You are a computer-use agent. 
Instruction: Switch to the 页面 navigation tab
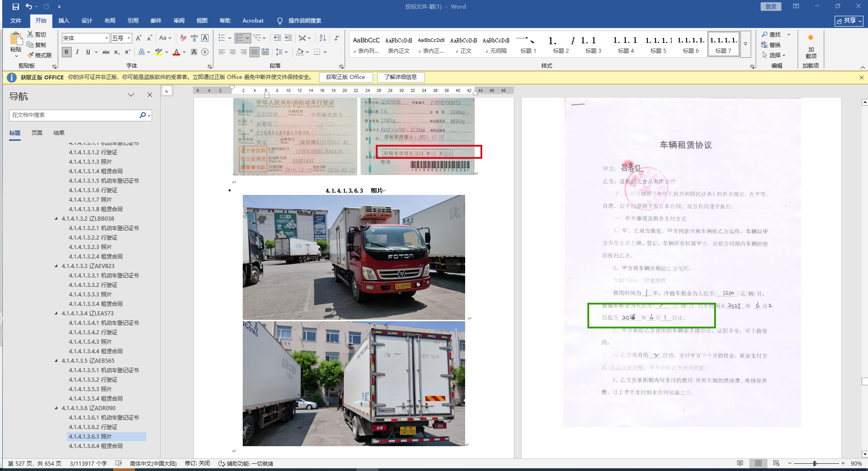coord(37,133)
